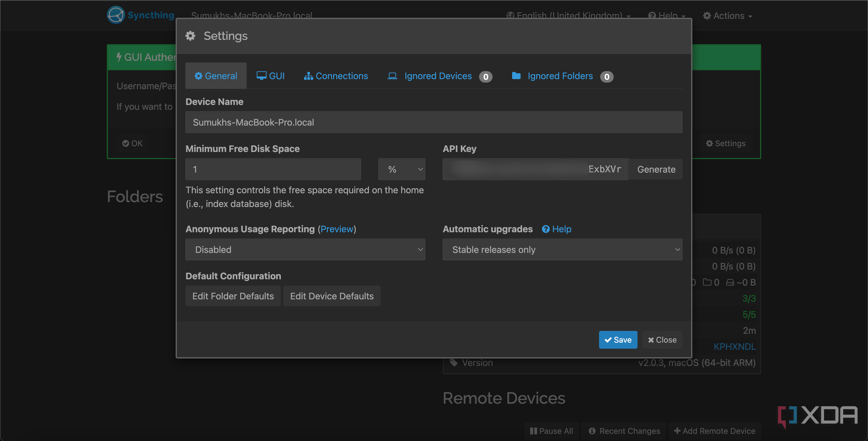The image size is (868, 441).
Task: Close the Settings dialog
Action: click(662, 340)
